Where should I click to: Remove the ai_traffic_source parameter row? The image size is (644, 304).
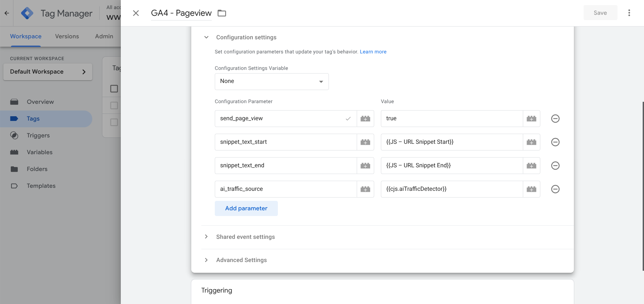555,189
